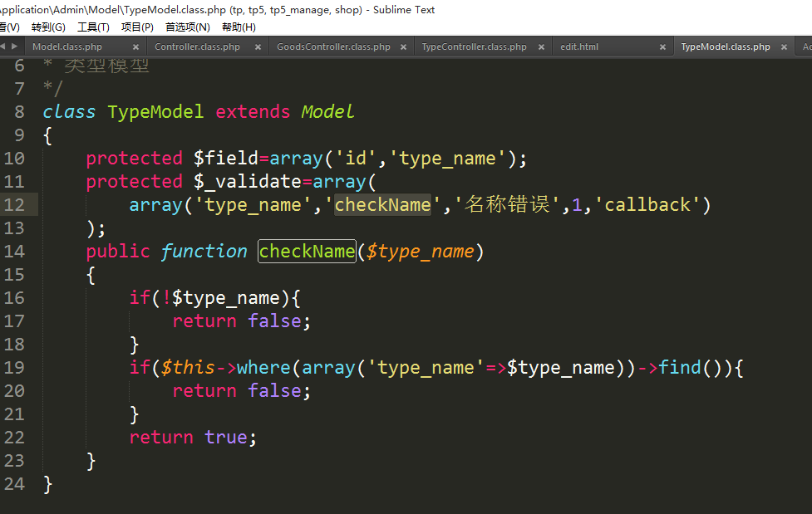Close the edit.html tab
Image resolution: width=812 pixels, height=514 pixels.
[x=663, y=47]
